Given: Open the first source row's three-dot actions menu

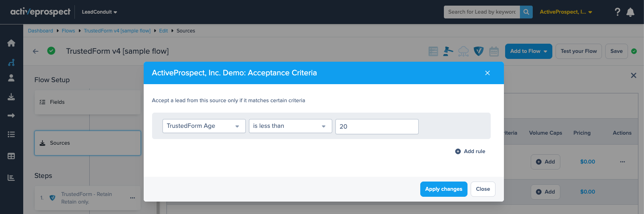Looking at the screenshot, I should coord(622,162).
